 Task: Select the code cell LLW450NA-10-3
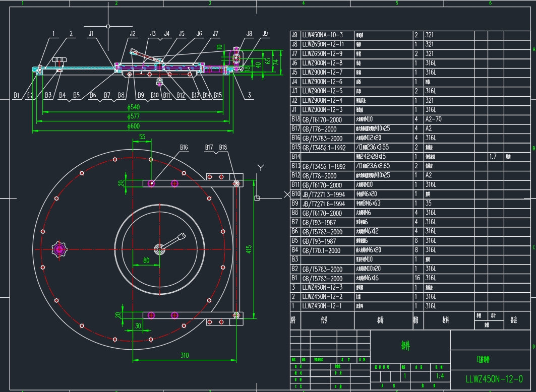322,35
